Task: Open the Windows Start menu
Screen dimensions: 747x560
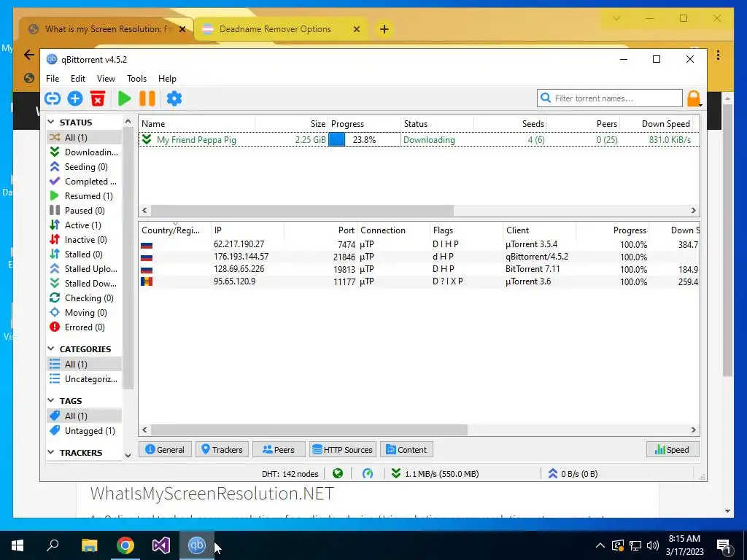Action: click(x=18, y=545)
